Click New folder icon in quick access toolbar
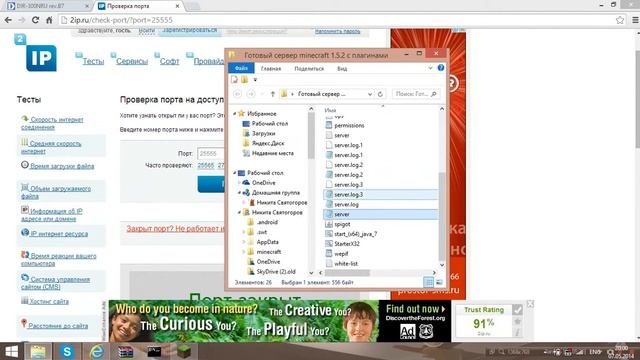Image resolution: width=640 pixels, height=360 pixels. [244, 80]
